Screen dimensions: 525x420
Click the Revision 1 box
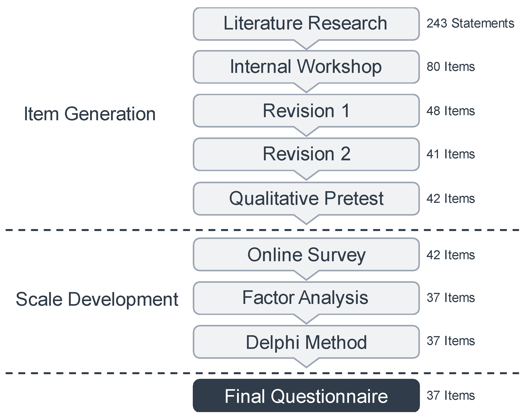[306, 111]
